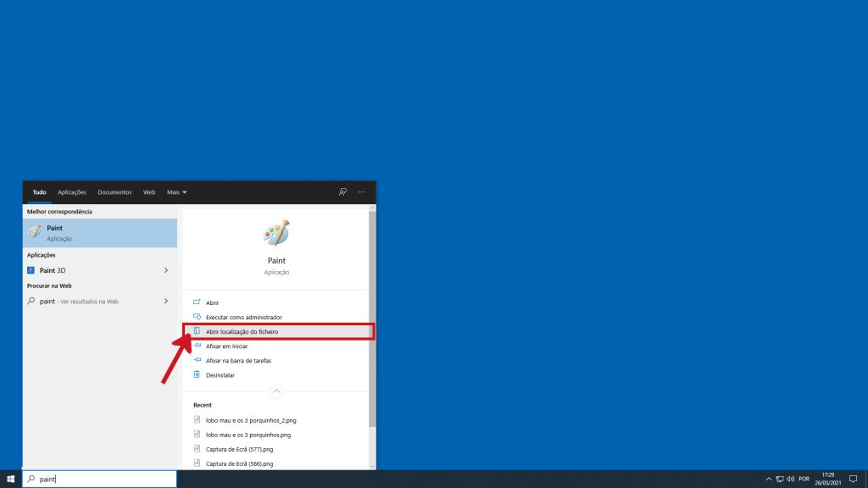The image size is (868, 488).
Task: Select Abrir localização do ficheiro
Action: pyautogui.click(x=242, y=332)
